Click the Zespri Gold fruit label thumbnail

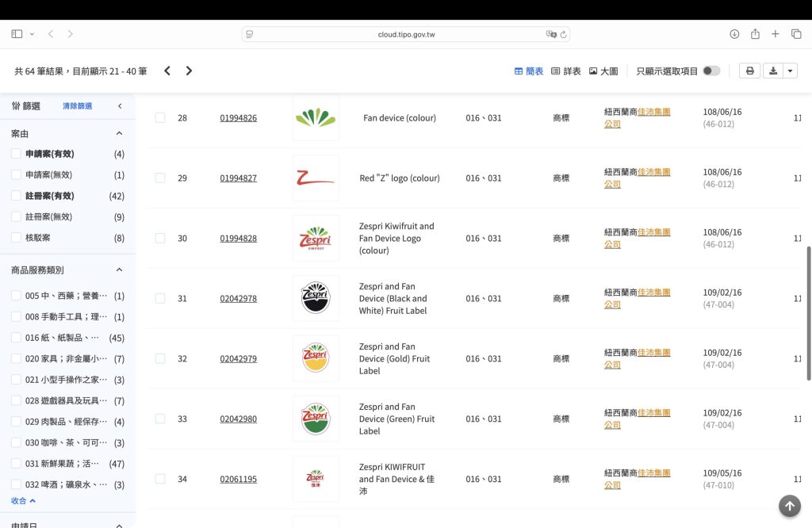pyautogui.click(x=316, y=358)
